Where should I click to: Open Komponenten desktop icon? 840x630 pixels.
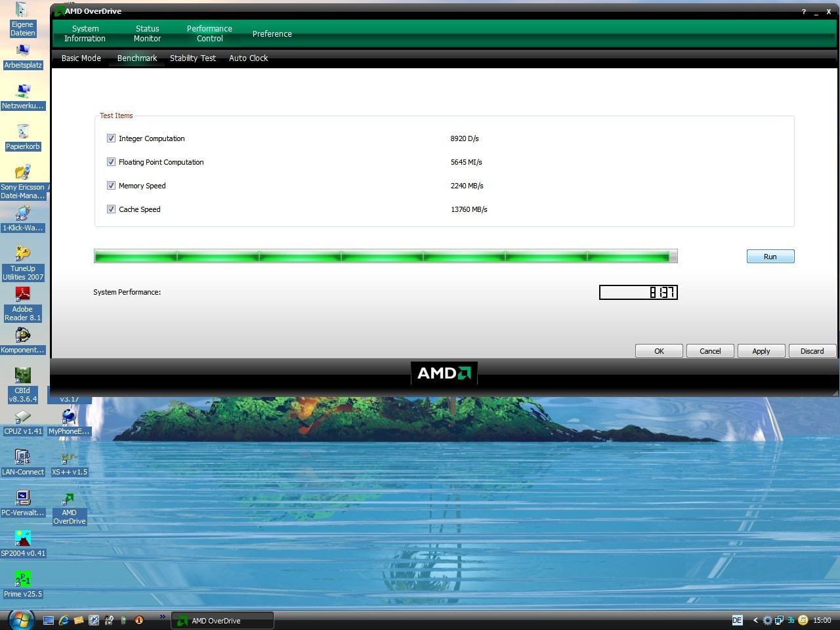23,341
